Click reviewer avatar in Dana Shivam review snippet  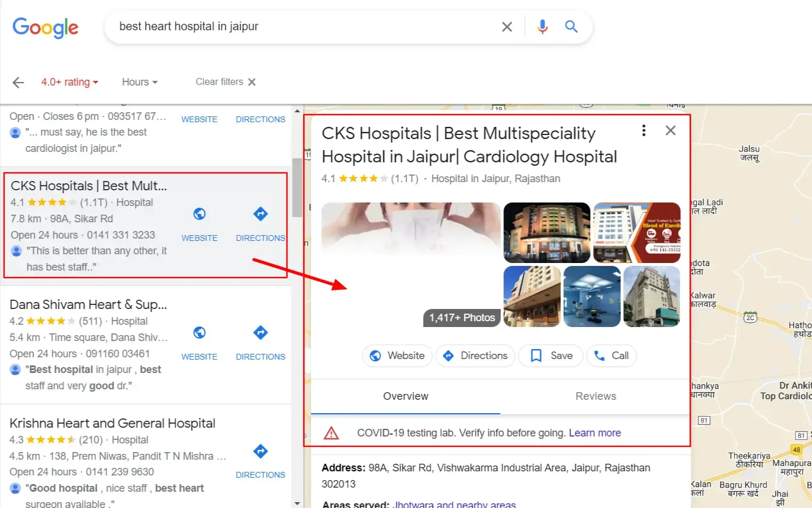pyautogui.click(x=16, y=370)
